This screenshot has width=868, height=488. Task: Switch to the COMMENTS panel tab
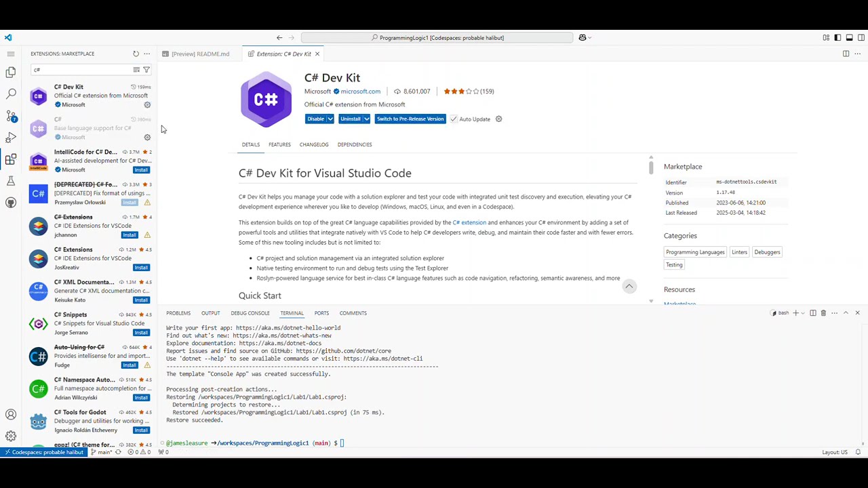click(x=353, y=313)
